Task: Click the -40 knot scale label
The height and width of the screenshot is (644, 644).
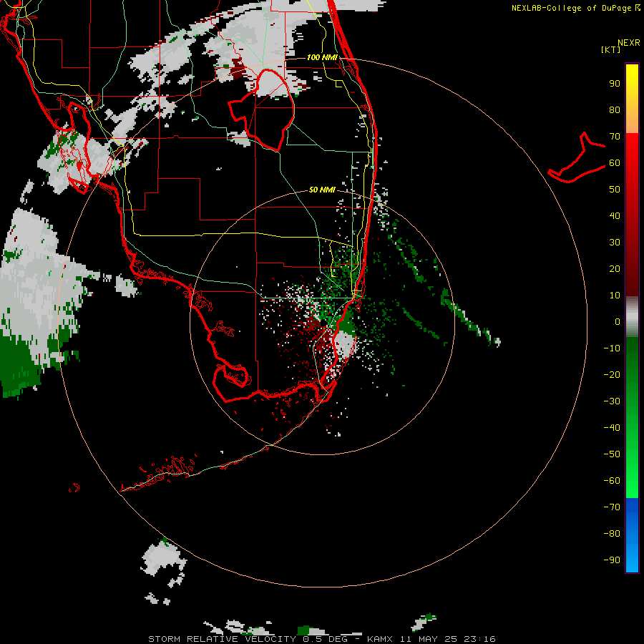Action: (612, 428)
